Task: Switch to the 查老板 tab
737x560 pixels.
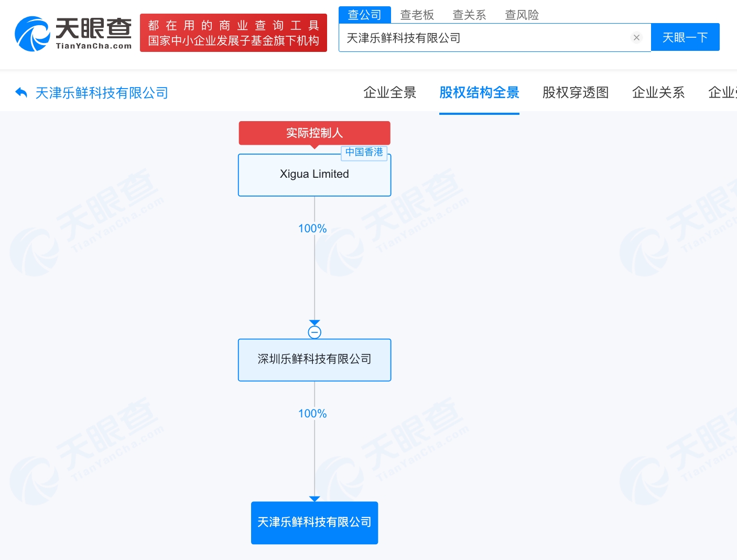Action: pos(417,14)
